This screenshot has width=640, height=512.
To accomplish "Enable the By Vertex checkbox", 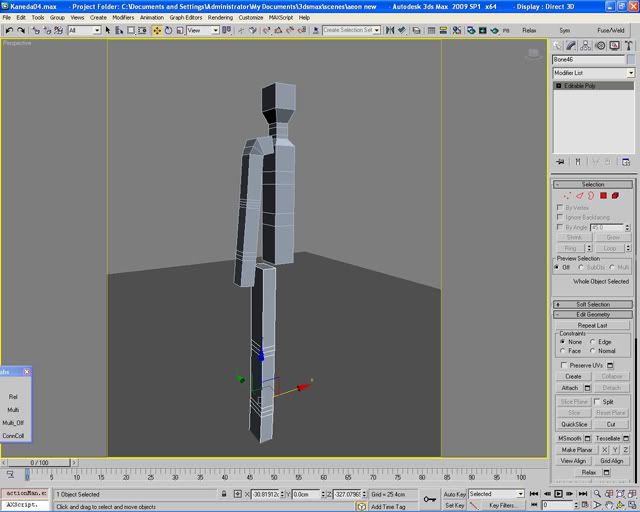I will point(560,207).
